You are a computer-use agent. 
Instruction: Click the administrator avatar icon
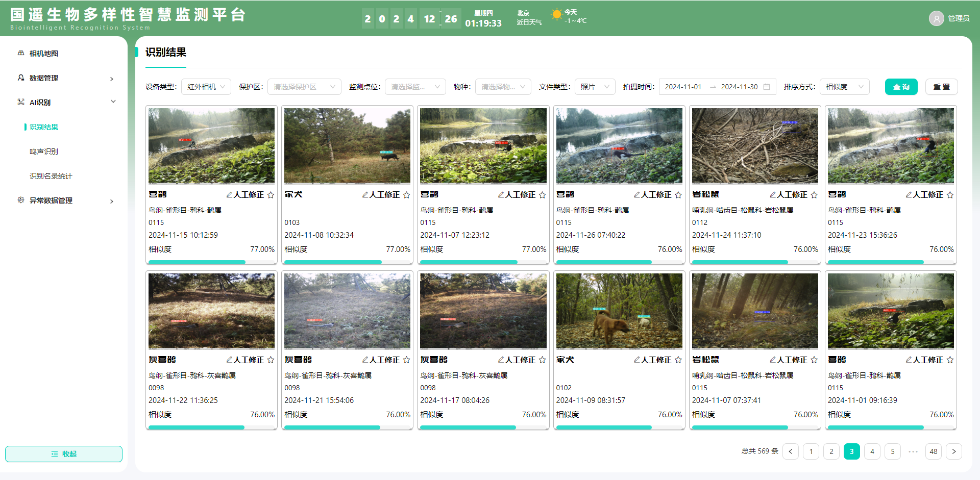tap(936, 18)
